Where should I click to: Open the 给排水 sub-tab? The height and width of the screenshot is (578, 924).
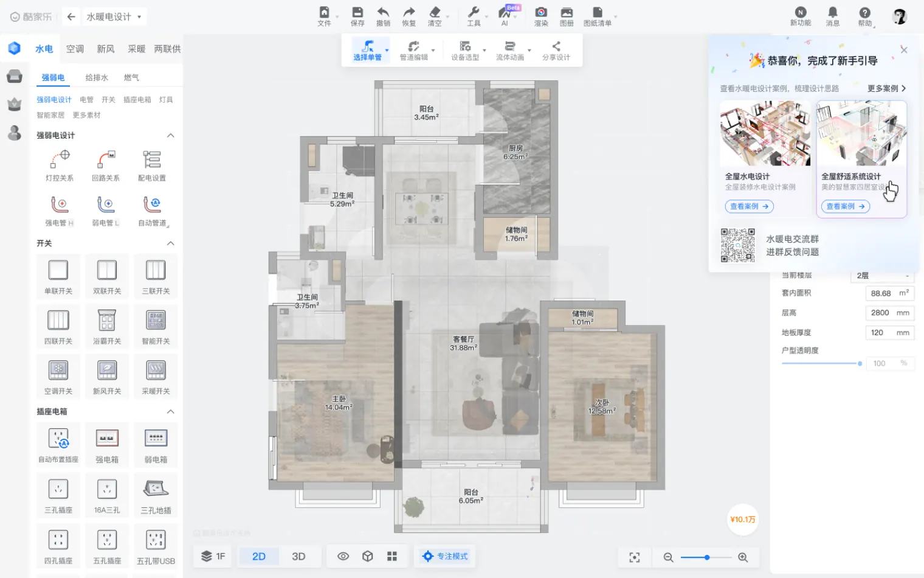coord(97,78)
